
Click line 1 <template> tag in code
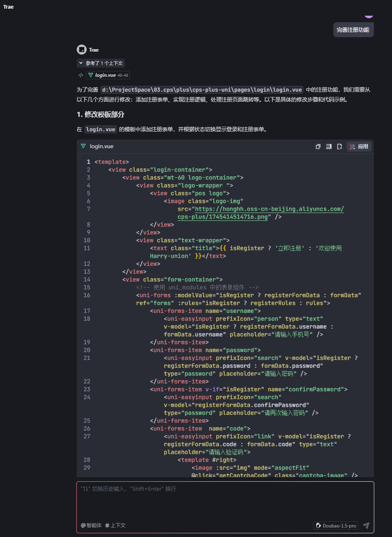pos(112,162)
